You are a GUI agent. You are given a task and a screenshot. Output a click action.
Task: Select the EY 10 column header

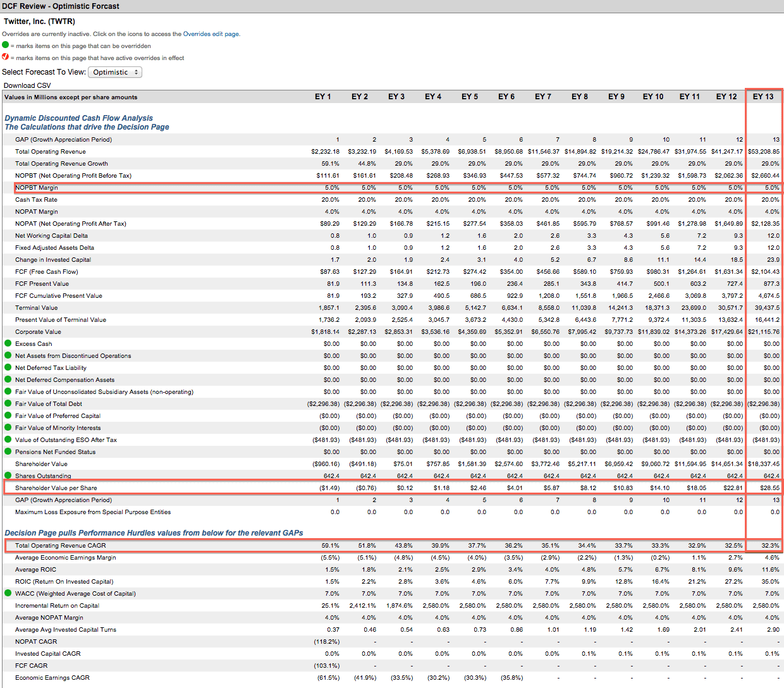click(653, 97)
